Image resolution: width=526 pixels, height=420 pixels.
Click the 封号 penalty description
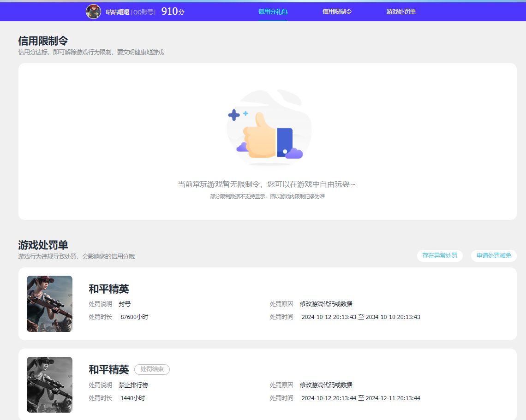point(125,304)
